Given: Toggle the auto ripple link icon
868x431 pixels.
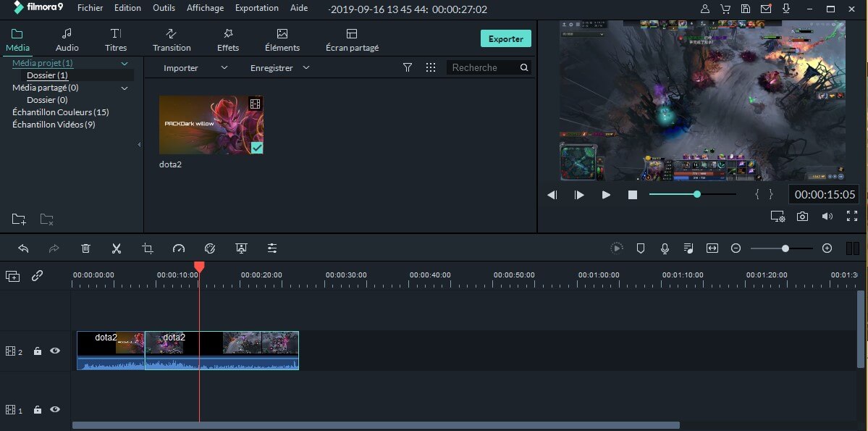Looking at the screenshot, I should pos(37,275).
